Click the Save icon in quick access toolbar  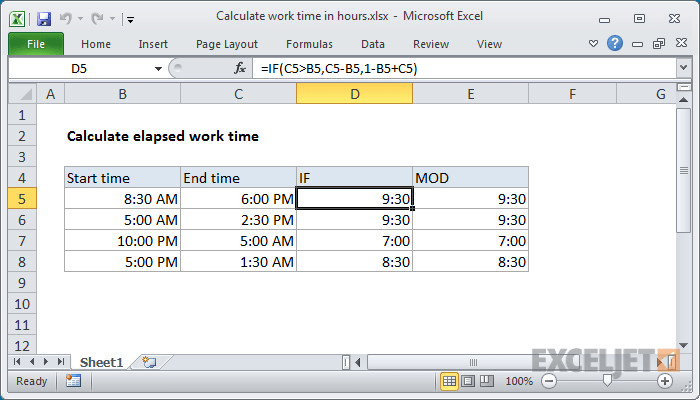click(44, 19)
